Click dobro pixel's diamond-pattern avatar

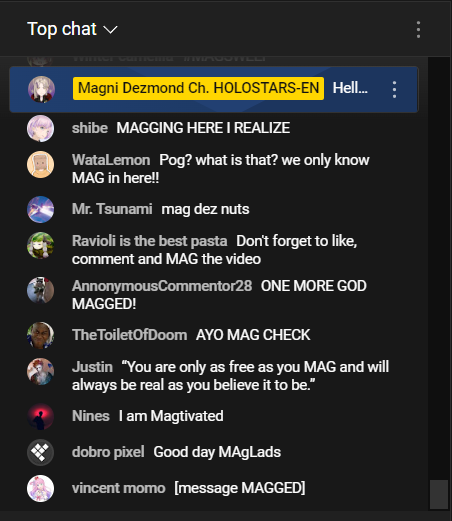tap(40, 452)
